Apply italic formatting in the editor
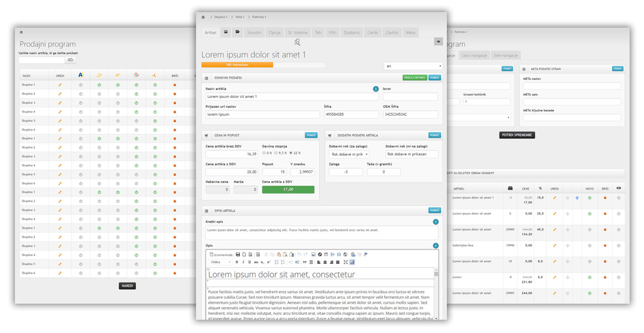The width and height of the screenshot is (644, 333). coord(243,262)
